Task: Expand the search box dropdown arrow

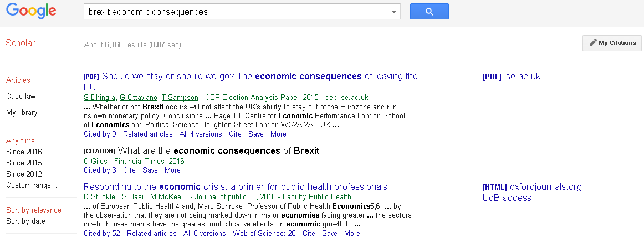Action: 394,12
